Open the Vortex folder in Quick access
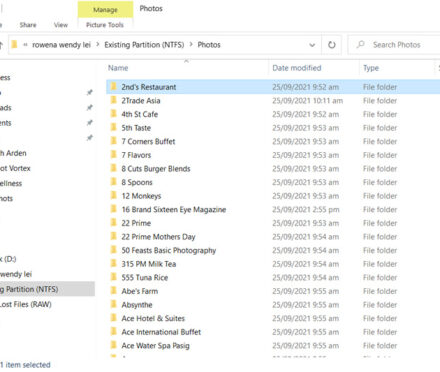 pos(15,168)
